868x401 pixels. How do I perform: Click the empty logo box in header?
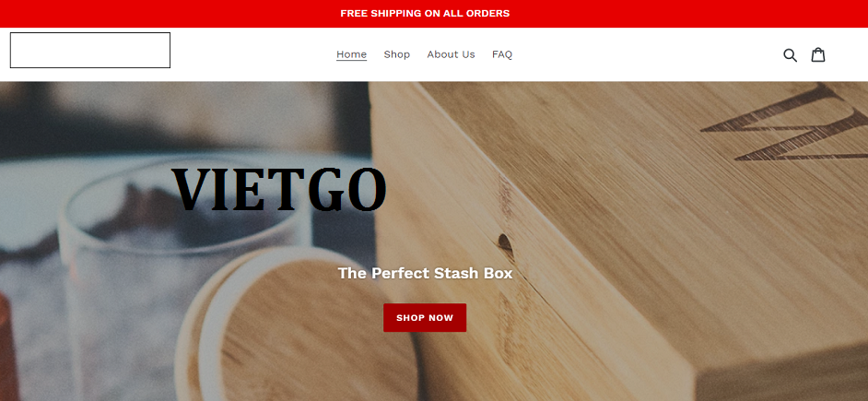click(90, 51)
